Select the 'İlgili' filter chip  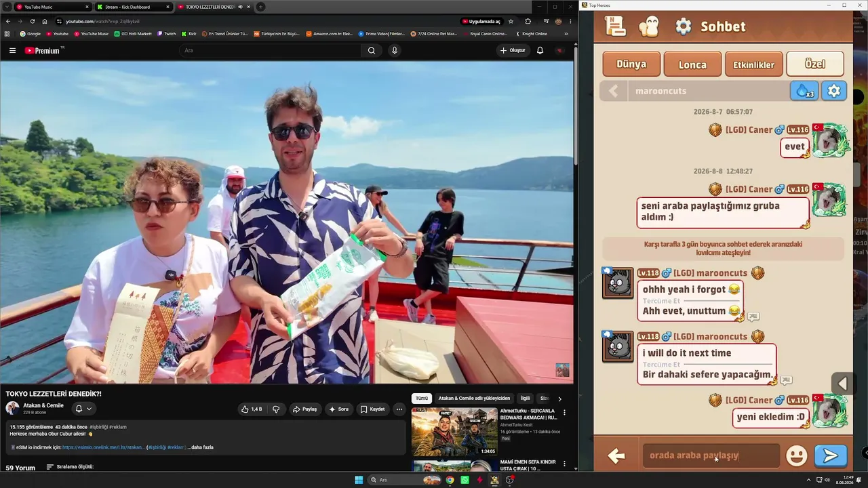coord(525,399)
